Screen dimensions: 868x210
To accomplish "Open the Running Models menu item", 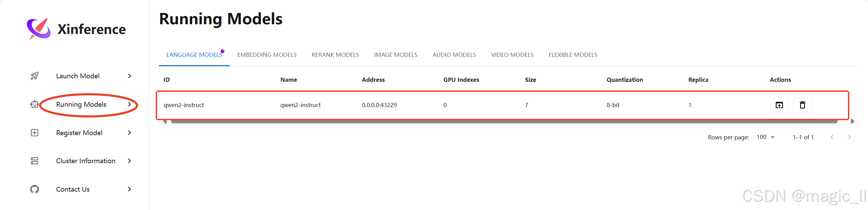I will (81, 104).
